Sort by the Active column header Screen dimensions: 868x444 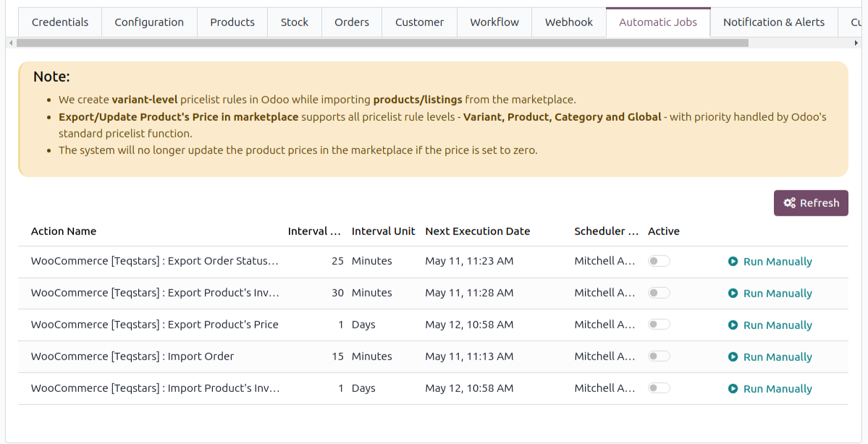(664, 231)
